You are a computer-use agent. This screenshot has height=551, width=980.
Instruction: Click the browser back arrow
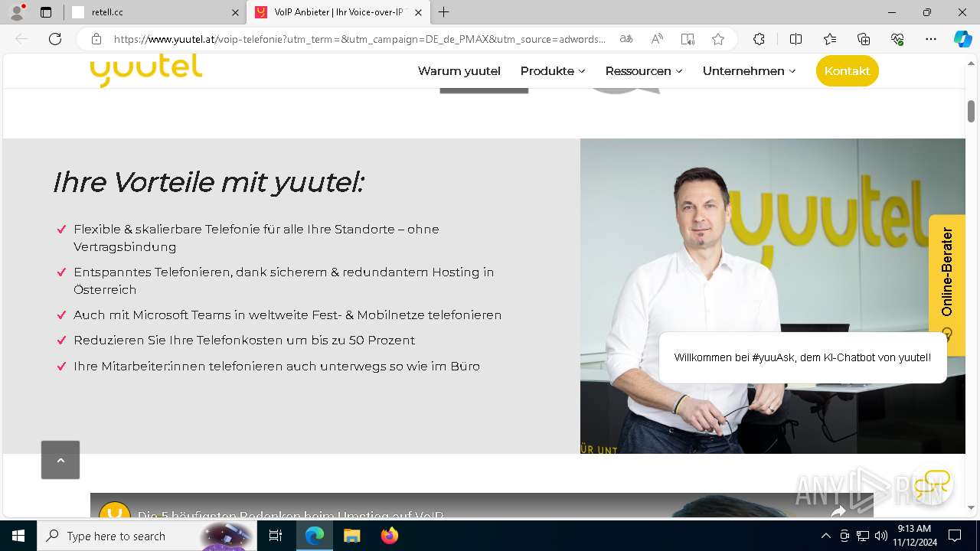click(x=21, y=39)
